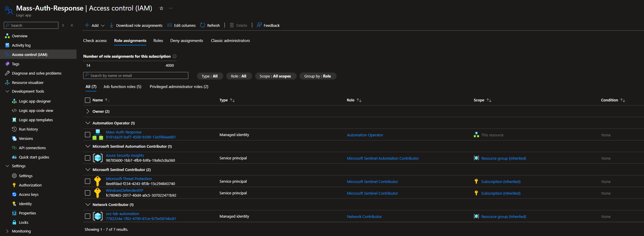
Task: Click the Scope: All scopes filter
Action: point(275,76)
